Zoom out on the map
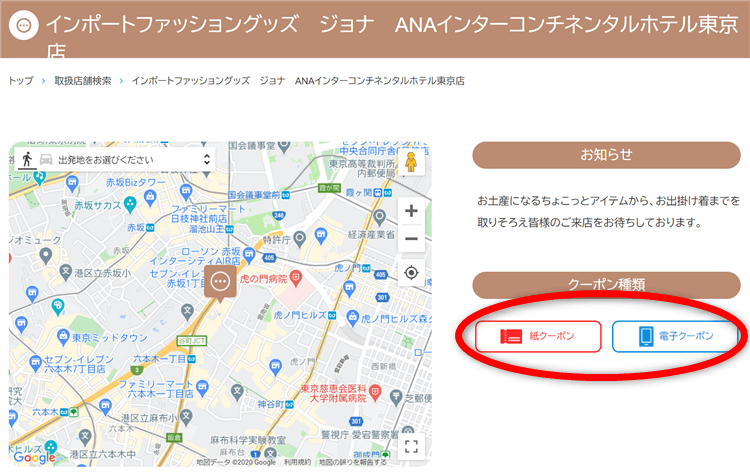 pos(411,239)
